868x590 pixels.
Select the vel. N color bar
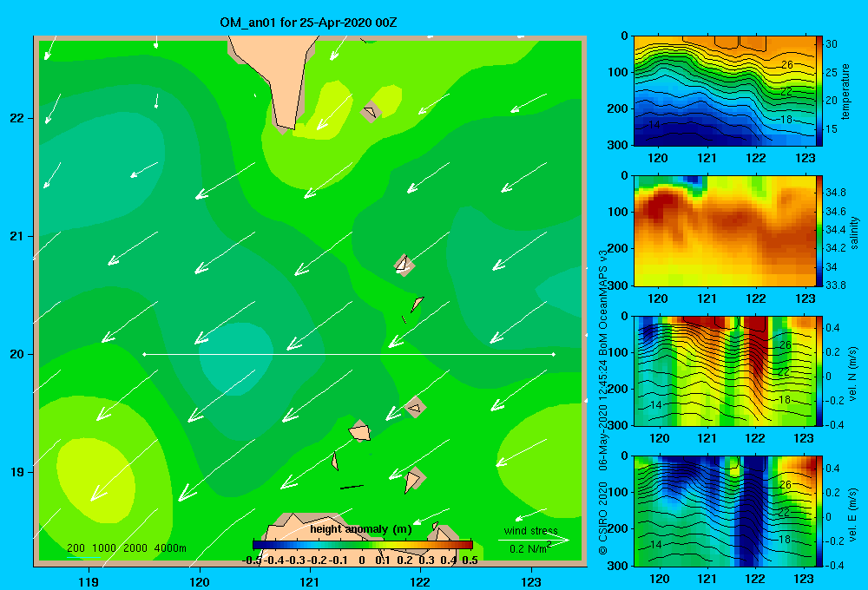pyautogui.click(x=819, y=370)
